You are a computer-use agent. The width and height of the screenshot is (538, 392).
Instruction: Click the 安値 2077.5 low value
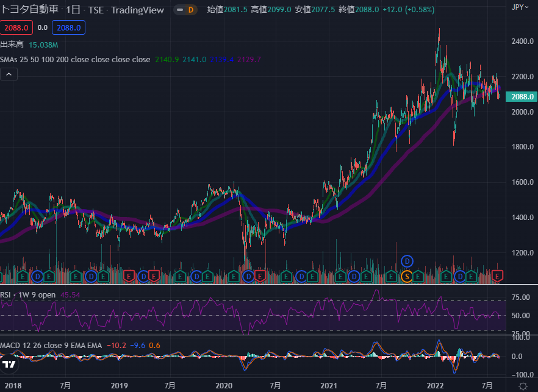coord(315,10)
